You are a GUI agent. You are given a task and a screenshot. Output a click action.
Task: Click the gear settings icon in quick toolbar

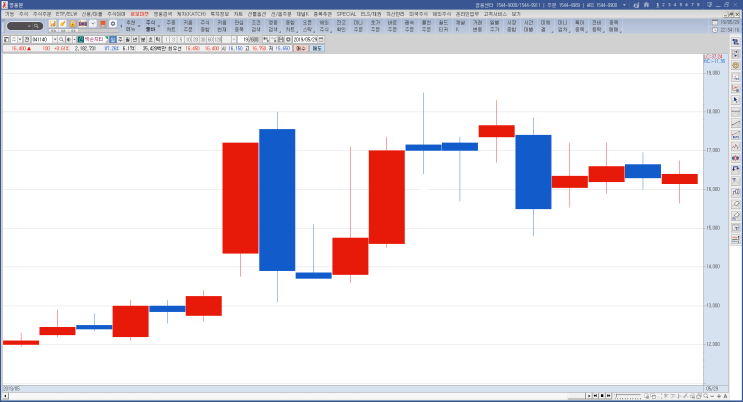point(113,24)
